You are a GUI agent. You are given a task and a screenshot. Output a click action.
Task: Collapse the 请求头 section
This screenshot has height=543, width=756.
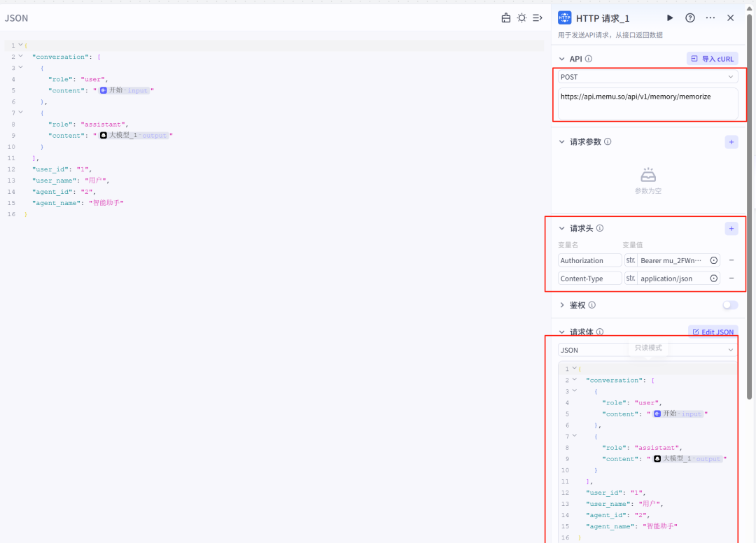coord(562,229)
